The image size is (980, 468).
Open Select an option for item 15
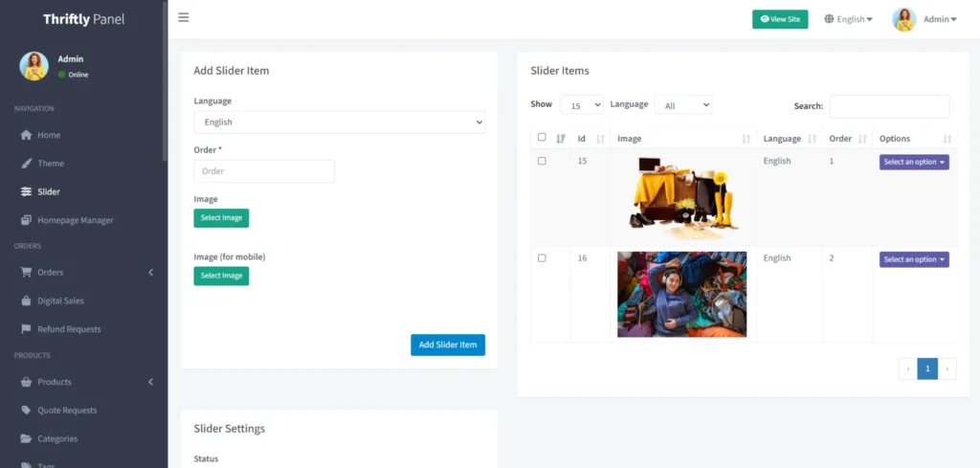coord(914,163)
